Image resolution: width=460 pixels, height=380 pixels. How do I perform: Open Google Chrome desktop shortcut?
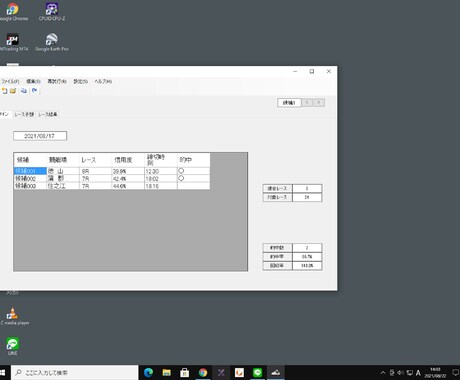pyautogui.click(x=13, y=12)
